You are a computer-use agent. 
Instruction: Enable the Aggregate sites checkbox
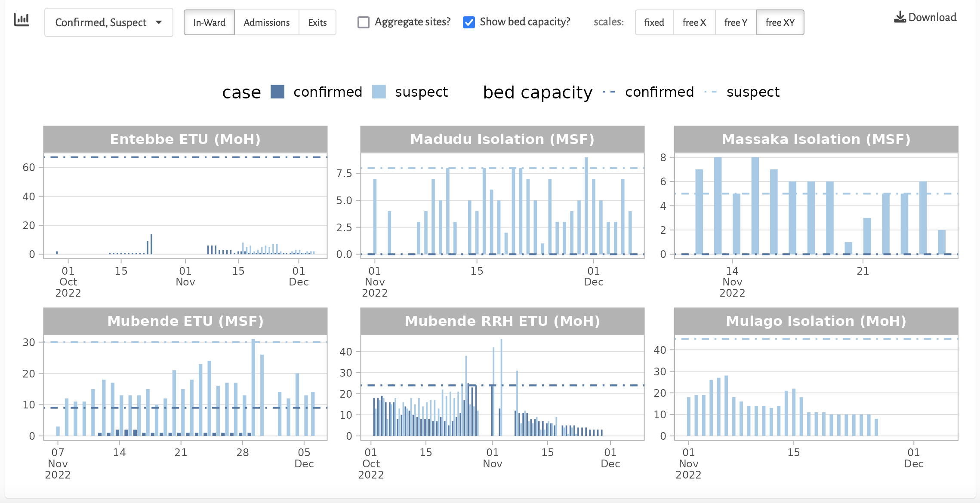(x=364, y=22)
